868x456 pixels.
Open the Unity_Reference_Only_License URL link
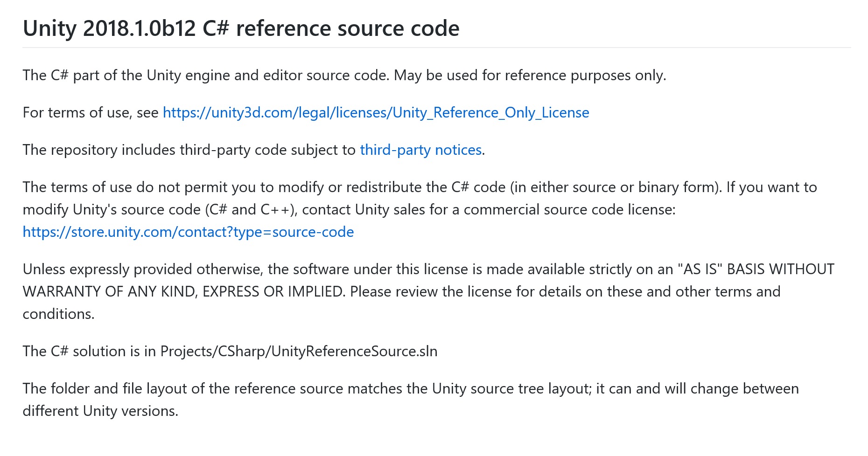tap(376, 113)
